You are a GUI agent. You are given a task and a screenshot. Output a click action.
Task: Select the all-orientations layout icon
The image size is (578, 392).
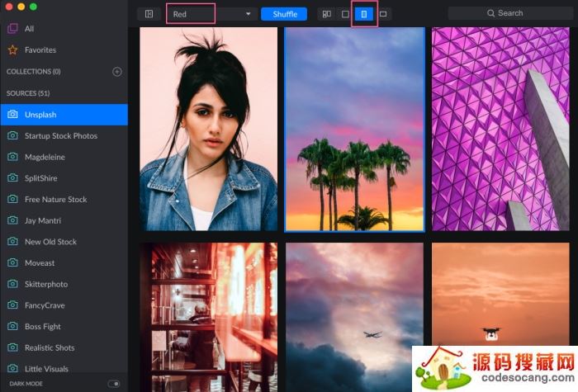[327, 14]
